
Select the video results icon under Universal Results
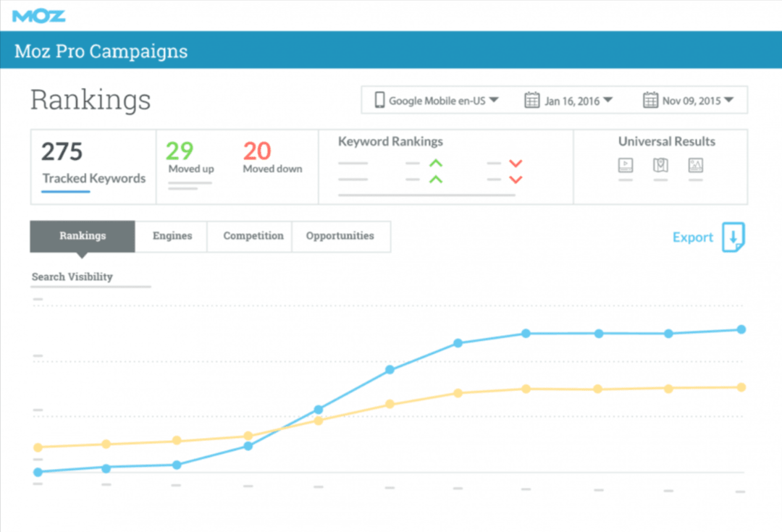pyautogui.click(x=625, y=165)
